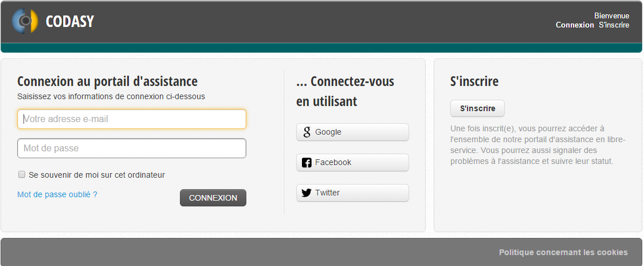Sign in using the Facebook button
Screen dimensions: 644x266
point(352,163)
